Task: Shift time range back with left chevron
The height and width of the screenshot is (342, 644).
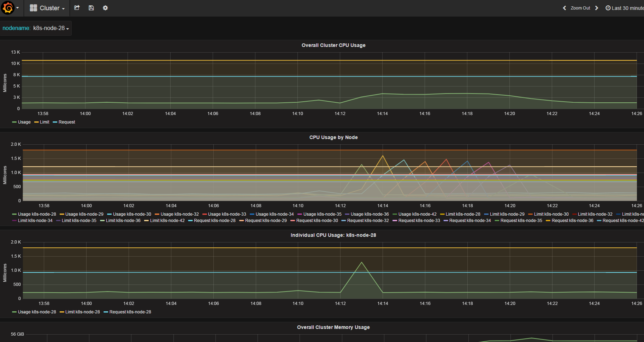Action: click(x=564, y=8)
